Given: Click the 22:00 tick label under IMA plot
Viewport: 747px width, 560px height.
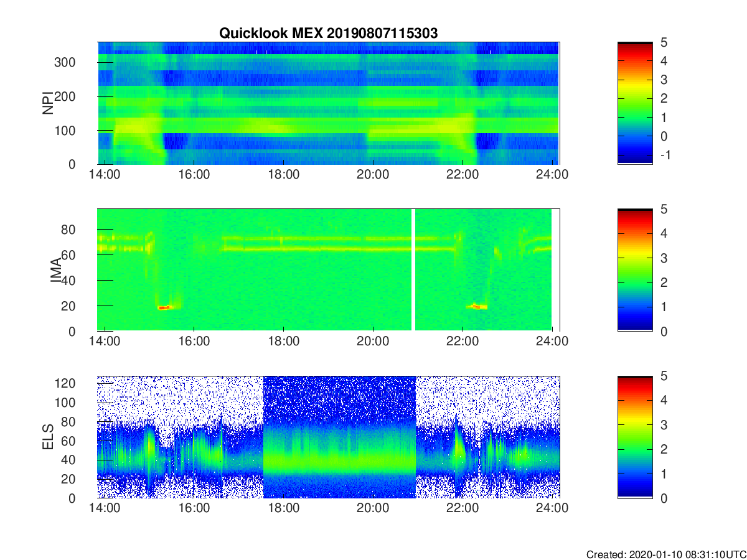Looking at the screenshot, I should pyautogui.click(x=463, y=342).
